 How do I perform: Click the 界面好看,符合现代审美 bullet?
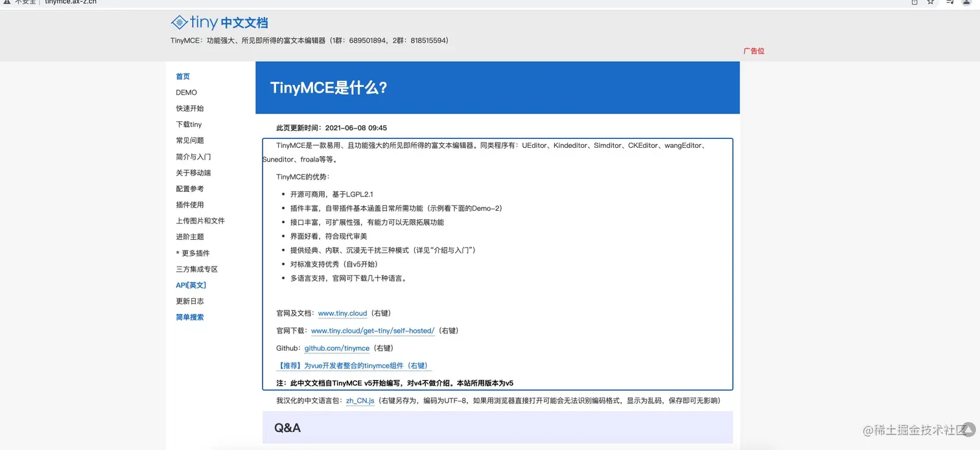pyautogui.click(x=329, y=236)
